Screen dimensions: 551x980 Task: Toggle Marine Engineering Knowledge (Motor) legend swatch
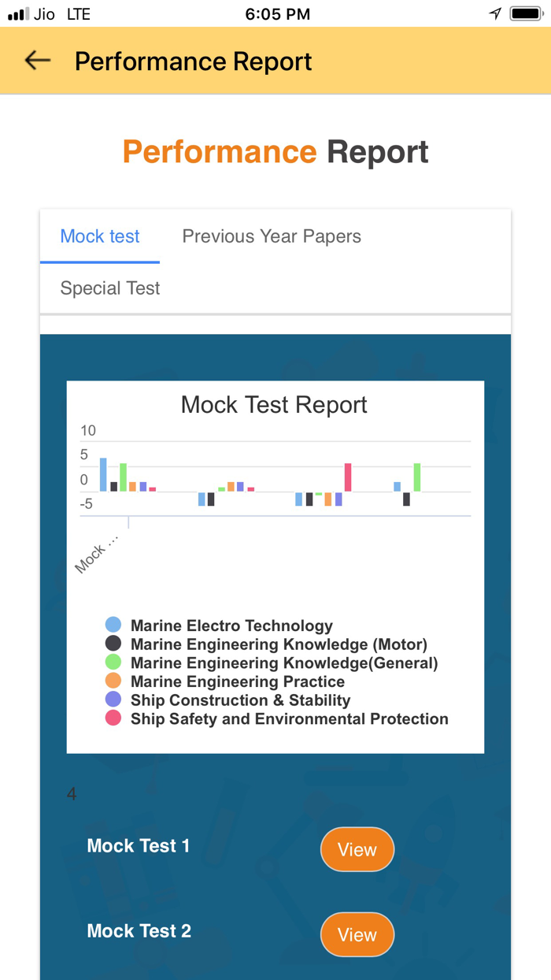tap(113, 644)
